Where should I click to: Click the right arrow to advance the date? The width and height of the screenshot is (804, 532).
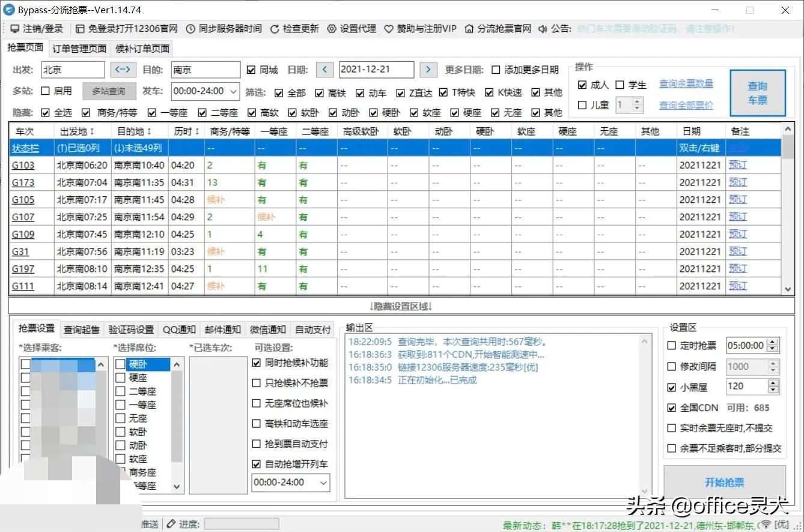click(x=428, y=69)
